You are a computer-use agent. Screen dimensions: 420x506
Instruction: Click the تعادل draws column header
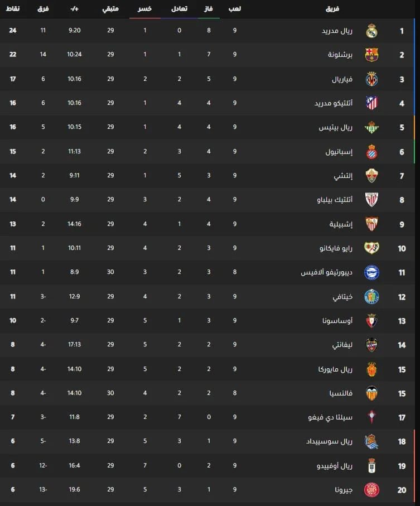179,9
